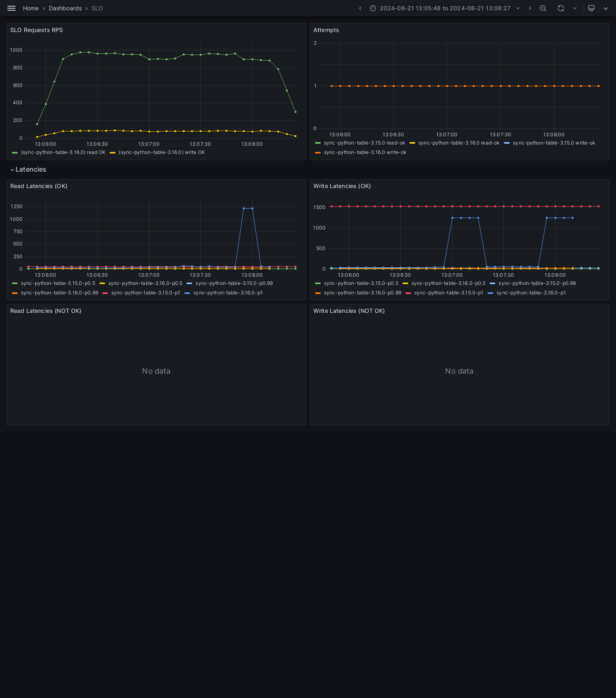Open the hamburger navigation menu
Screen dimensions: 616x698
pos(11,8)
